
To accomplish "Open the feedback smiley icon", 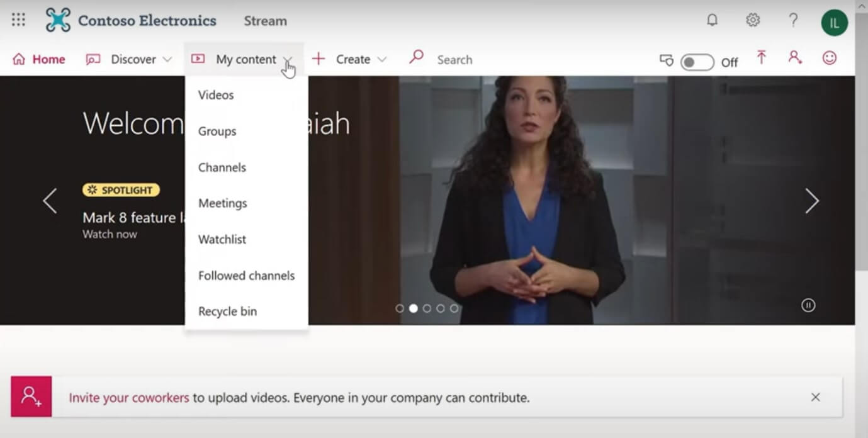I will [x=830, y=58].
